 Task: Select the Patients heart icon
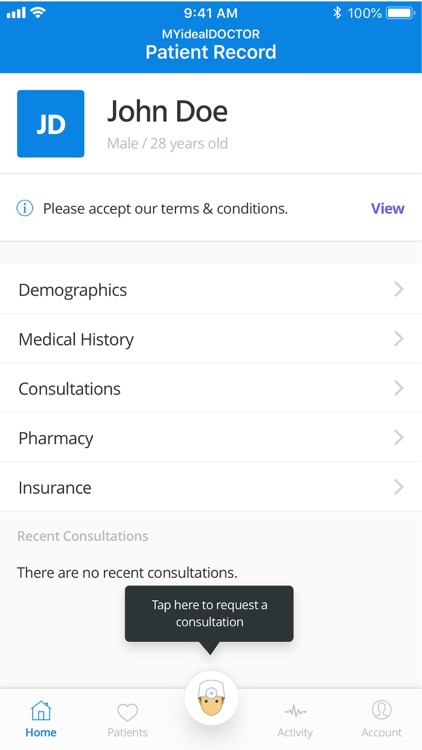(x=127, y=712)
